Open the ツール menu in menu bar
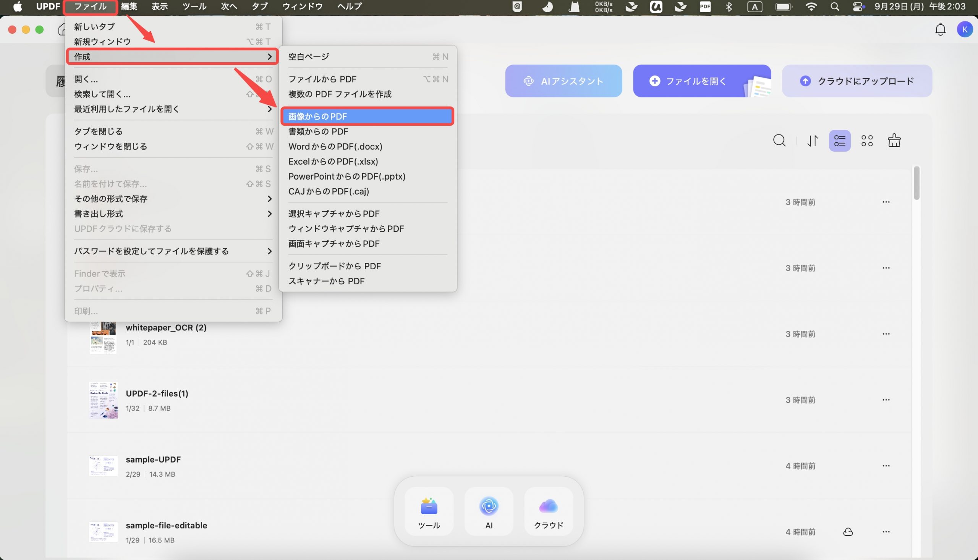Screen dimensions: 978x560 tap(194, 6)
